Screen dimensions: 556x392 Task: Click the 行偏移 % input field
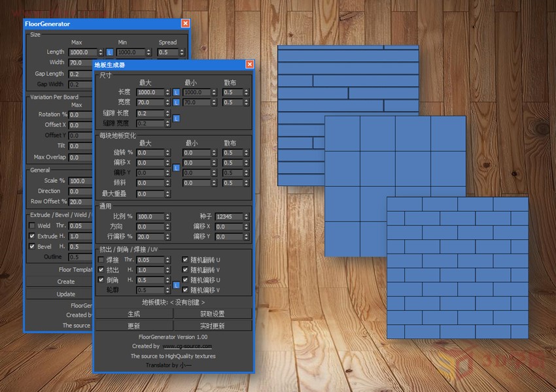149,237
